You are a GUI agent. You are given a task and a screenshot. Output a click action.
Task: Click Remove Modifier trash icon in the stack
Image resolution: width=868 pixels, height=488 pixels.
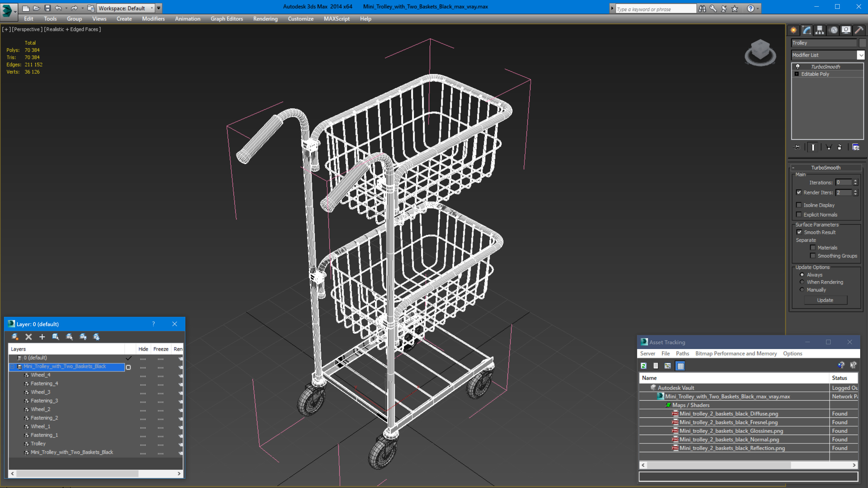point(840,147)
